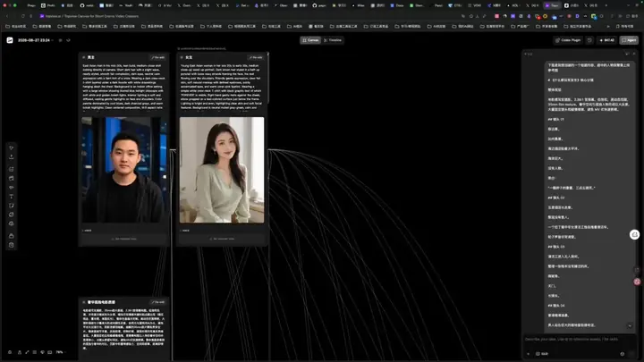Click the voice button under the female portrait
Screen dimensions: 644x362
[x=222, y=239]
